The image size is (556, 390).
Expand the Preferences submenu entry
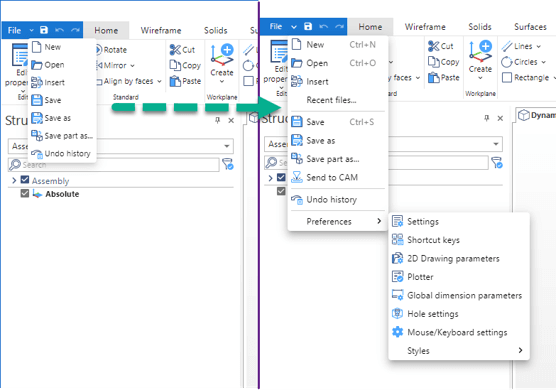tap(338, 222)
